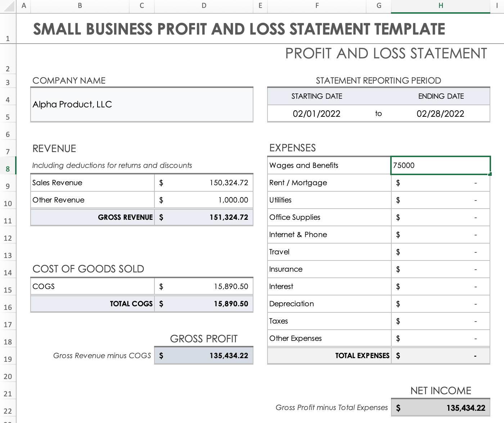The height and width of the screenshot is (423, 504).
Task: Select the Other Revenue amount 1,000.00
Action: coord(204,200)
